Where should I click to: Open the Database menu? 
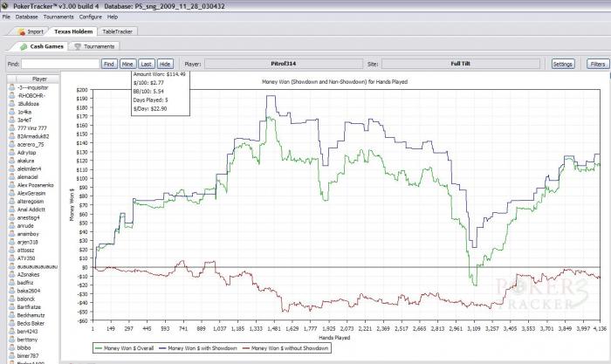point(27,17)
